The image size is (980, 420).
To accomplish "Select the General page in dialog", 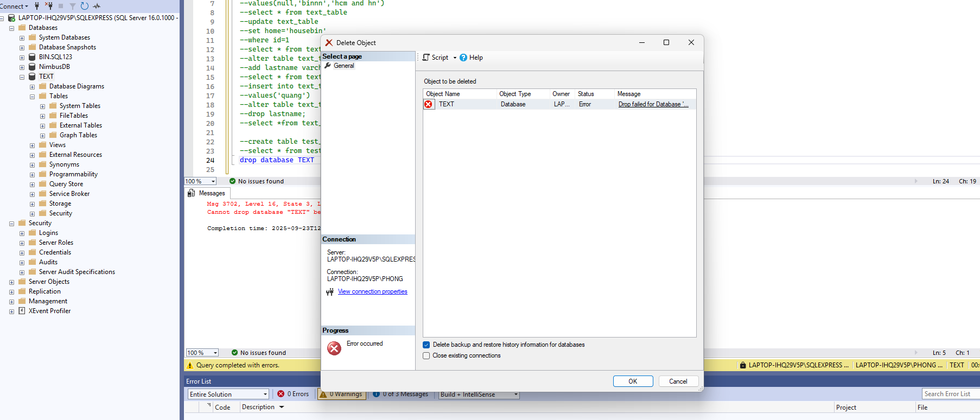I will (x=343, y=66).
